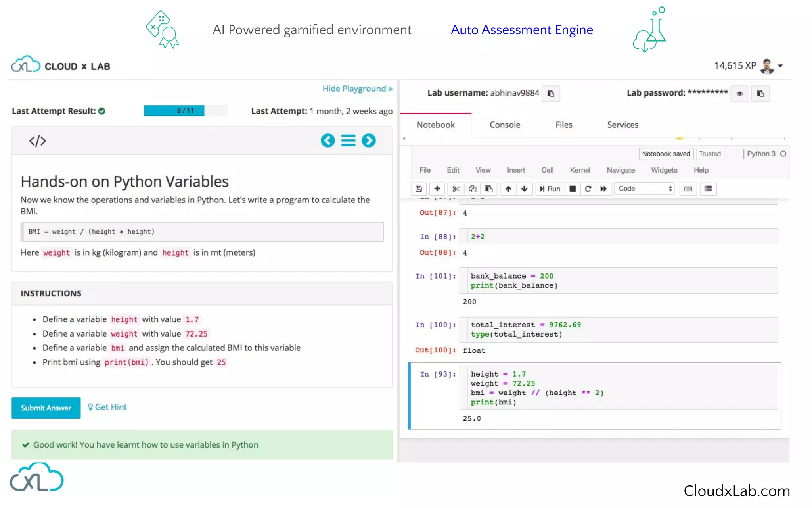Restart the kernel with the circular arrow

pos(588,189)
